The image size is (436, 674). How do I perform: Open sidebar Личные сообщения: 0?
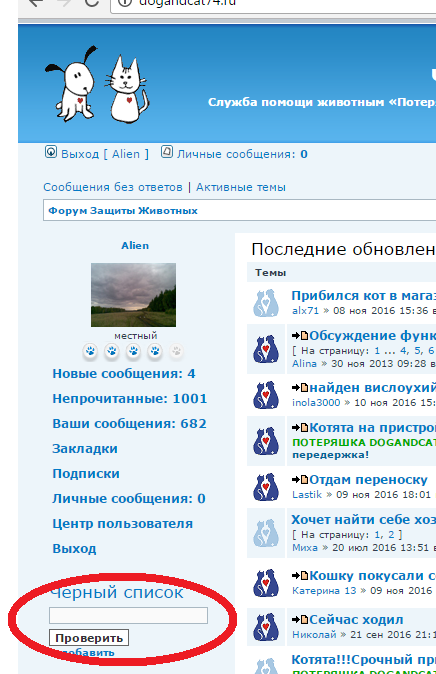coord(129,499)
